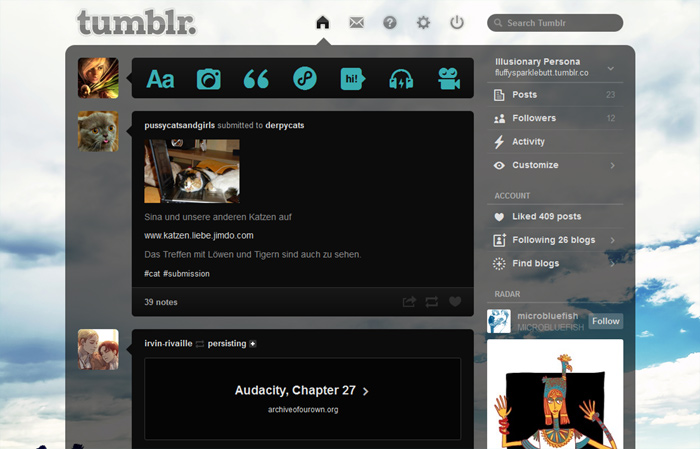Share the derpycats cat post
The image size is (700, 449).
[x=409, y=302]
